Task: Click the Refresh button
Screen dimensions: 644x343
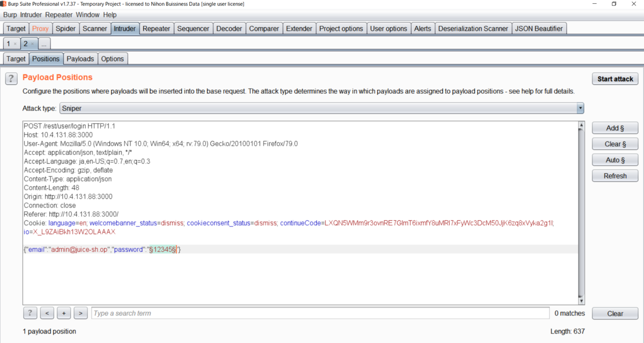Action: [x=615, y=176]
